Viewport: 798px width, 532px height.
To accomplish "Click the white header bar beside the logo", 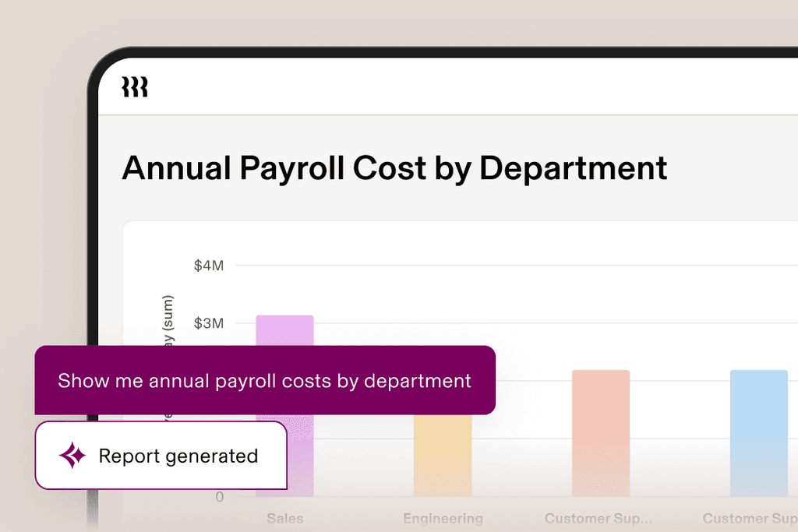I will 473,86.
